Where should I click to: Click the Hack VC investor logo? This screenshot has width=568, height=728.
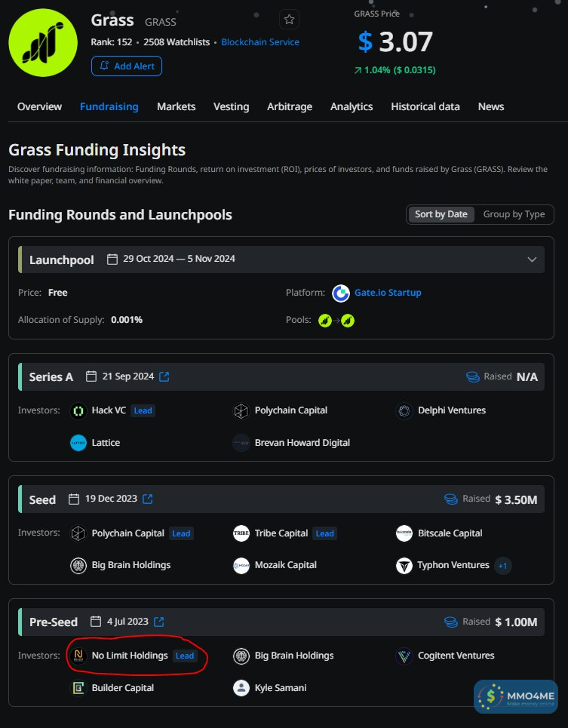point(78,410)
